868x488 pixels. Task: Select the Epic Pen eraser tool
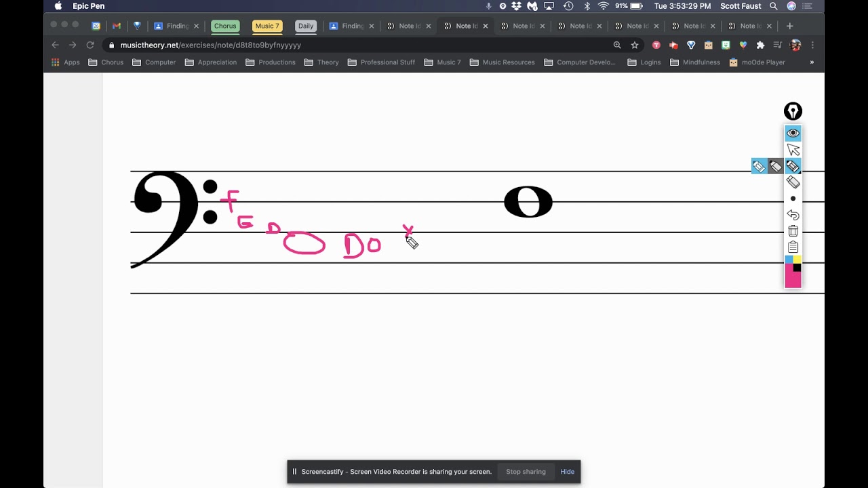pos(793,182)
